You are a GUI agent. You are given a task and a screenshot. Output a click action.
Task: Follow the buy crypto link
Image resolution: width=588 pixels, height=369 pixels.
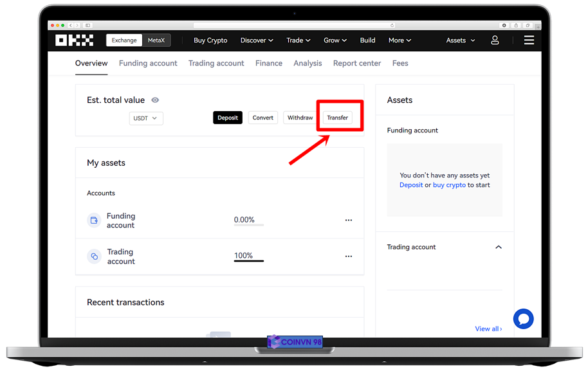pos(449,185)
